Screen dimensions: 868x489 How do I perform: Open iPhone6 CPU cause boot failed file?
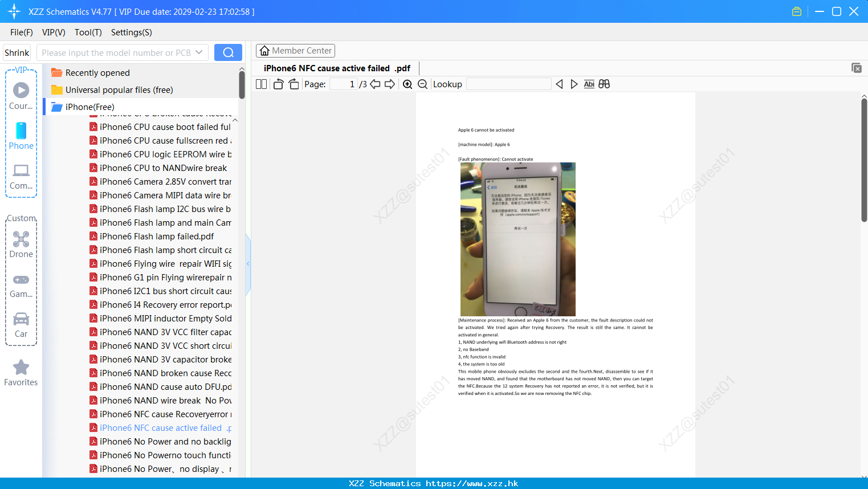point(160,127)
